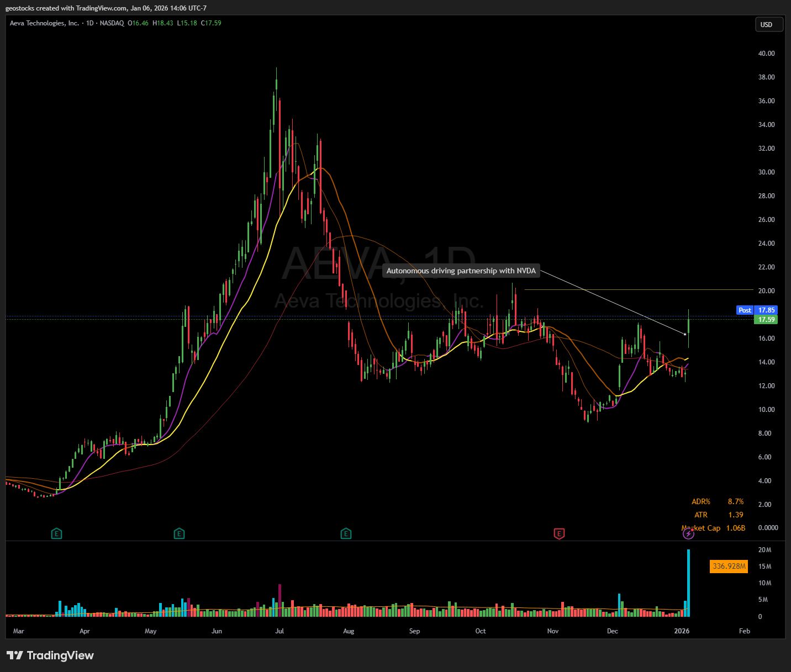Click Nov on the time axis
This screenshot has width=791, height=672.
tap(553, 631)
